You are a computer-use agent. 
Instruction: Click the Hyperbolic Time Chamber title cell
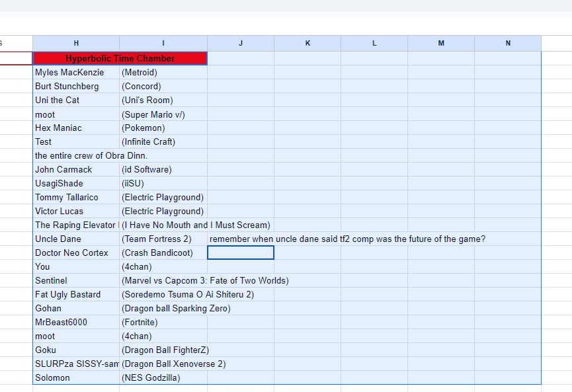pyautogui.click(x=120, y=58)
